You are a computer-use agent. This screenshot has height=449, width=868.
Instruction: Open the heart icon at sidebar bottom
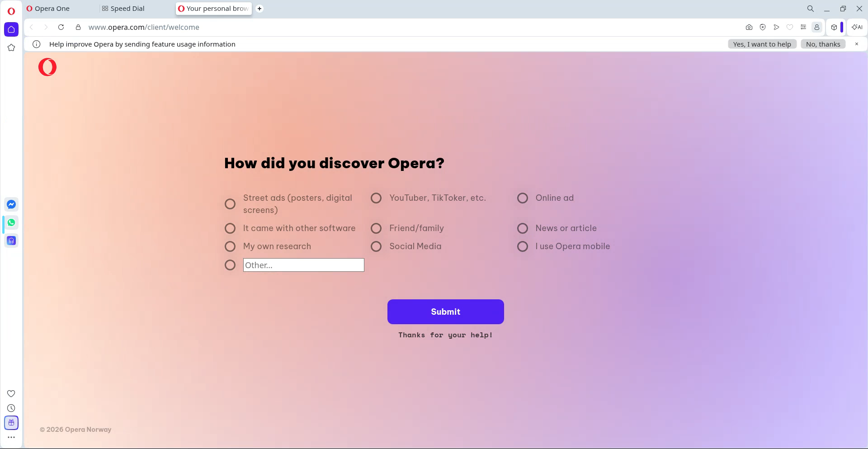point(11,393)
